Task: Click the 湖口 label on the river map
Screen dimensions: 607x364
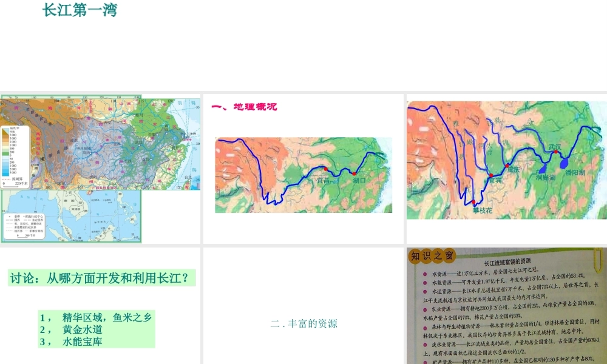Action: [x=359, y=180]
